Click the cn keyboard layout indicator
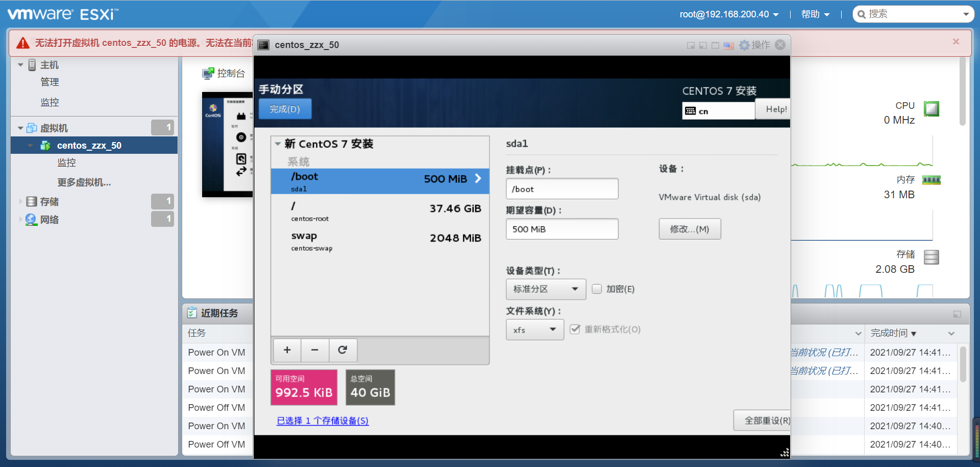The width and height of the screenshot is (980, 467). [x=718, y=111]
